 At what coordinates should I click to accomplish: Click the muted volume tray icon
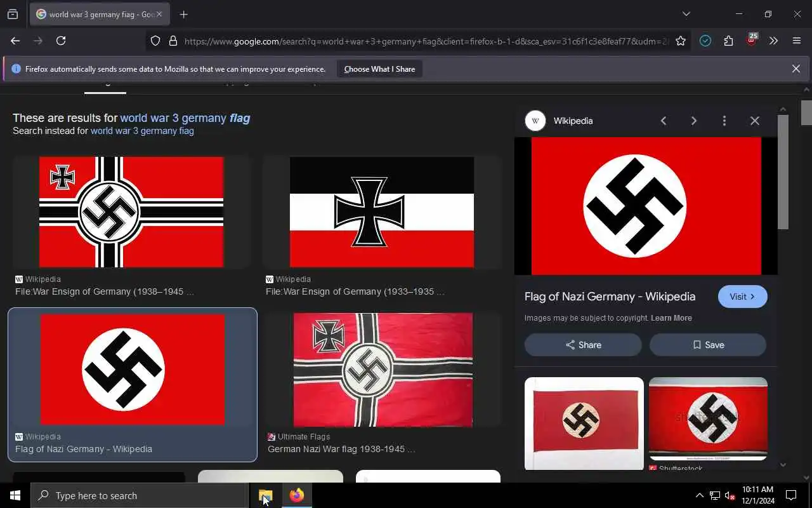pos(730,495)
